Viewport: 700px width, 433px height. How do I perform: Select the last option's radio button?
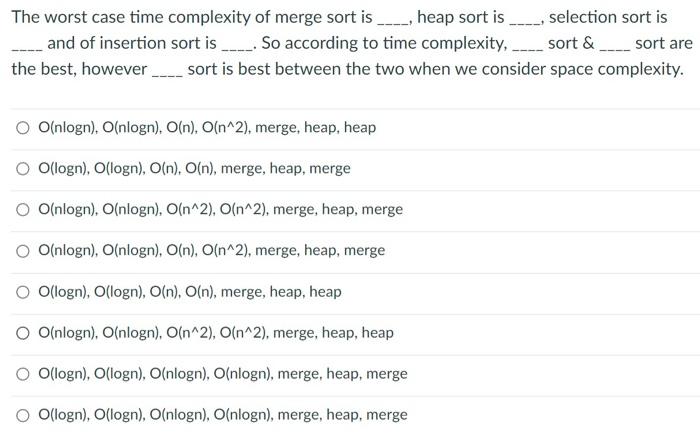point(23,415)
